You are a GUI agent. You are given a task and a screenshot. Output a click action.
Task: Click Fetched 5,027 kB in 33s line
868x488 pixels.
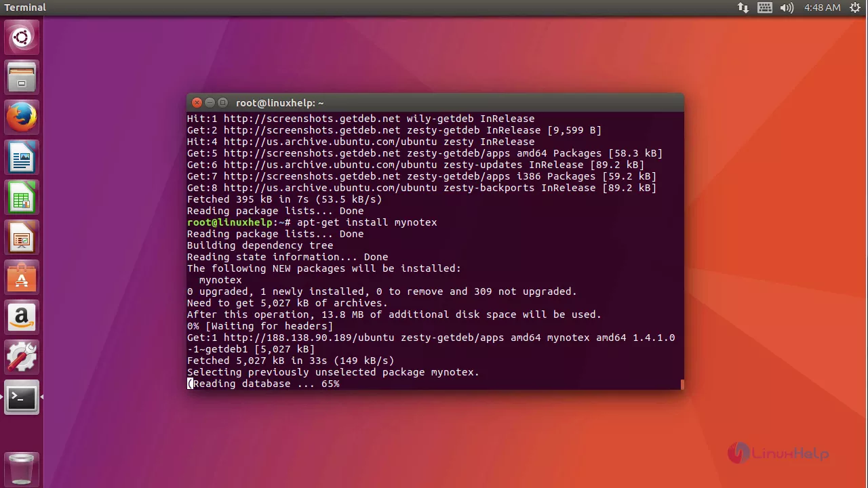point(290,361)
